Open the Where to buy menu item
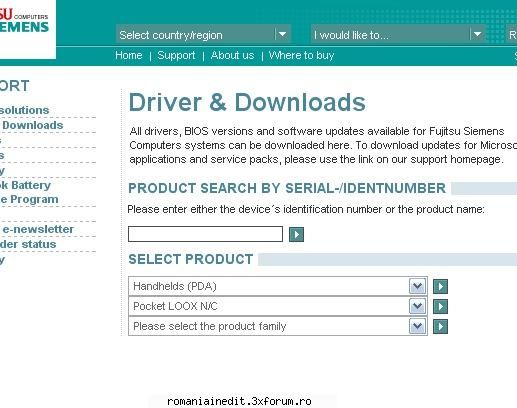The image size is (517, 408). tap(301, 55)
